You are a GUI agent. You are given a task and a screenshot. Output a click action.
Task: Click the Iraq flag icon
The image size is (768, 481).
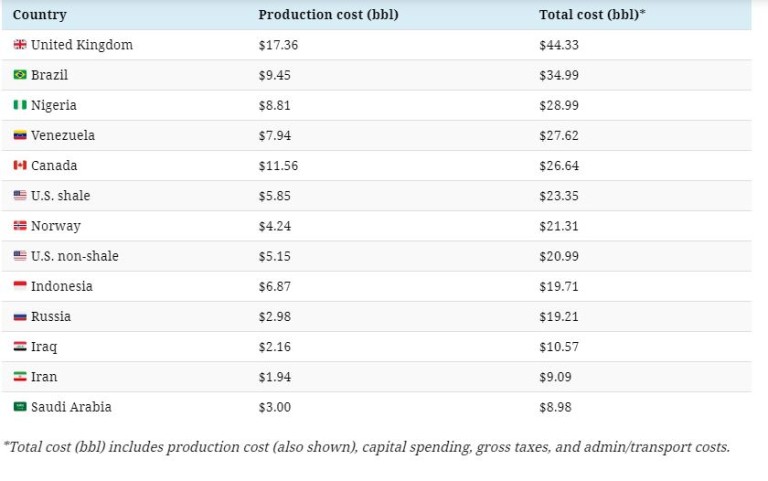tap(20, 347)
